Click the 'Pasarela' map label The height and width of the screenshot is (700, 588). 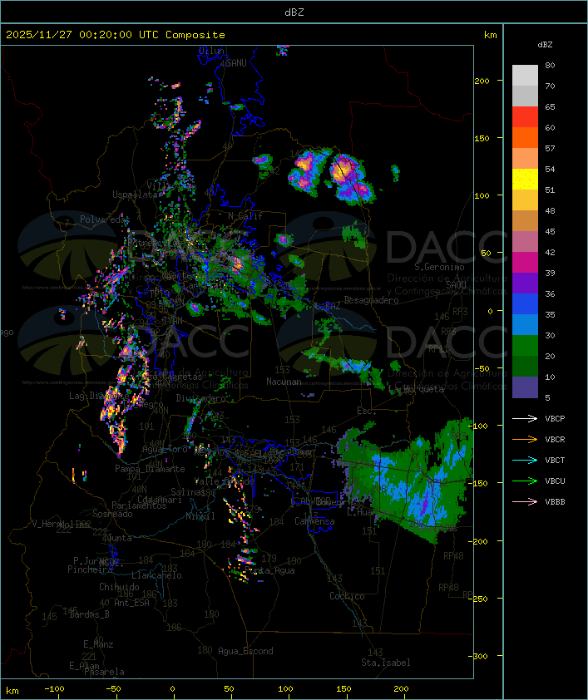click(105, 672)
